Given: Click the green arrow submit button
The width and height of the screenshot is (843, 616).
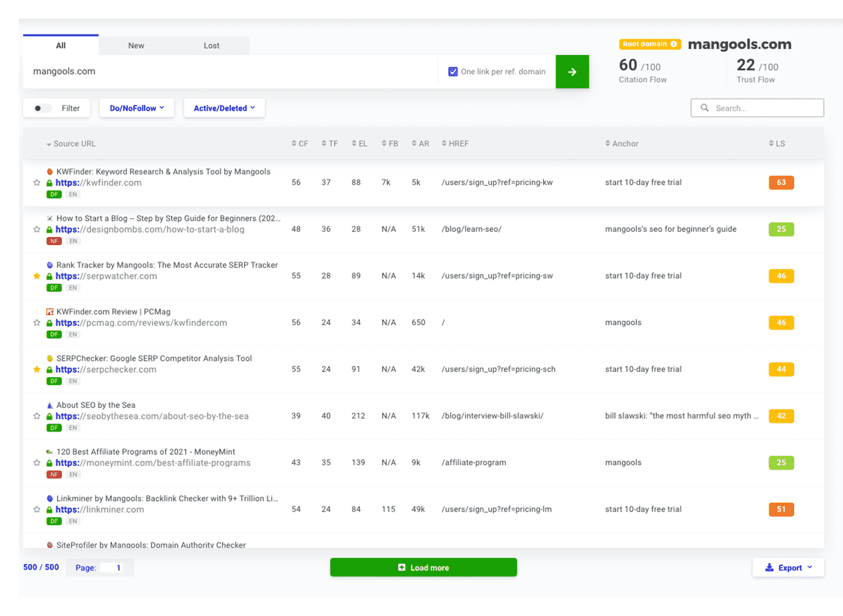Looking at the screenshot, I should [x=572, y=72].
